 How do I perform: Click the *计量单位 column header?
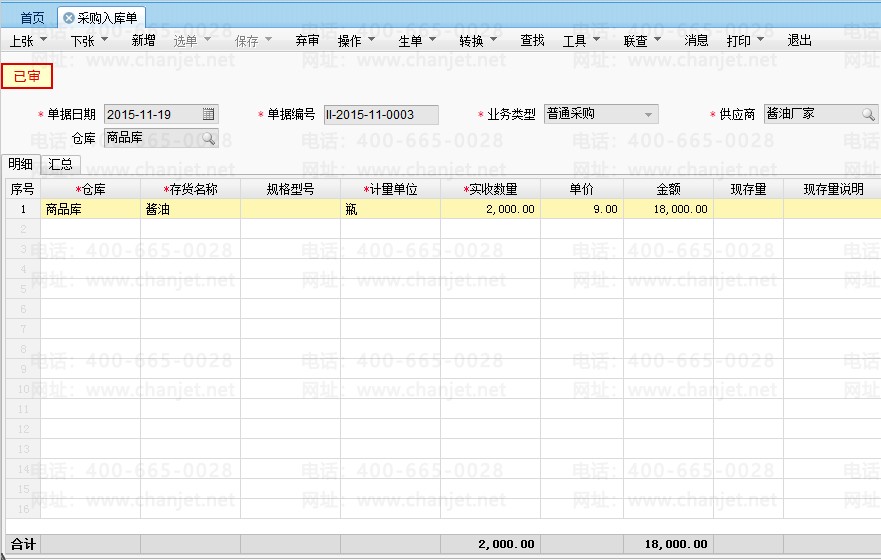[x=390, y=189]
